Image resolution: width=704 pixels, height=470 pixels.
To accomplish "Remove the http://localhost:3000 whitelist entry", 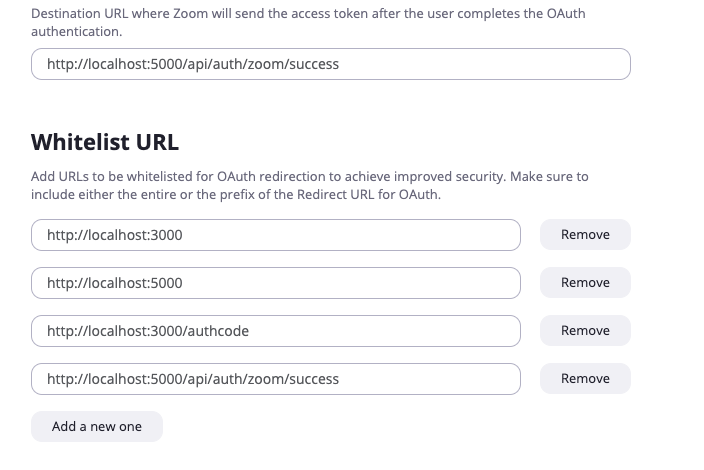I will tap(585, 235).
